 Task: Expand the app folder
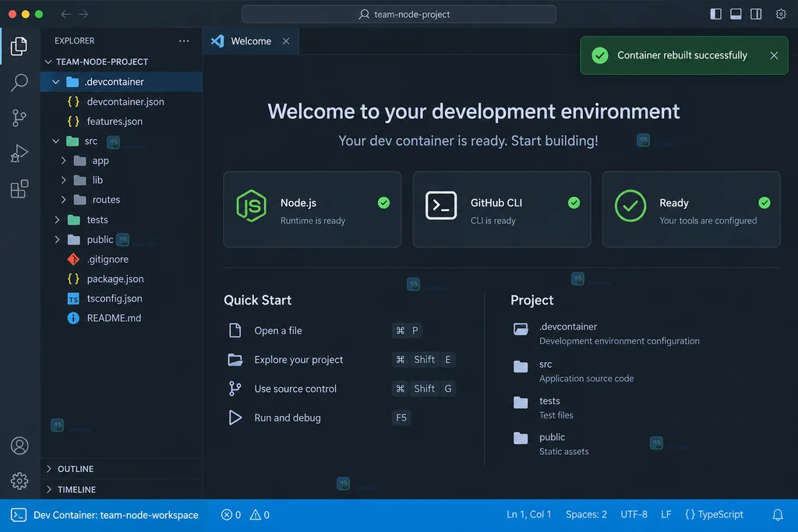[64, 160]
